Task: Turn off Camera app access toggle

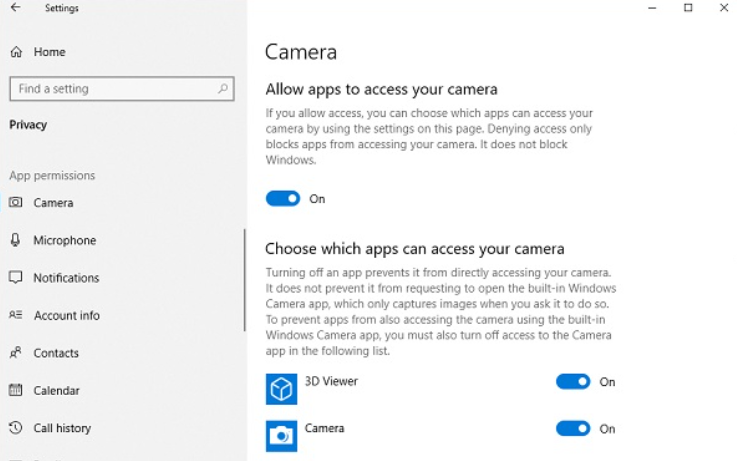Action: tap(573, 429)
